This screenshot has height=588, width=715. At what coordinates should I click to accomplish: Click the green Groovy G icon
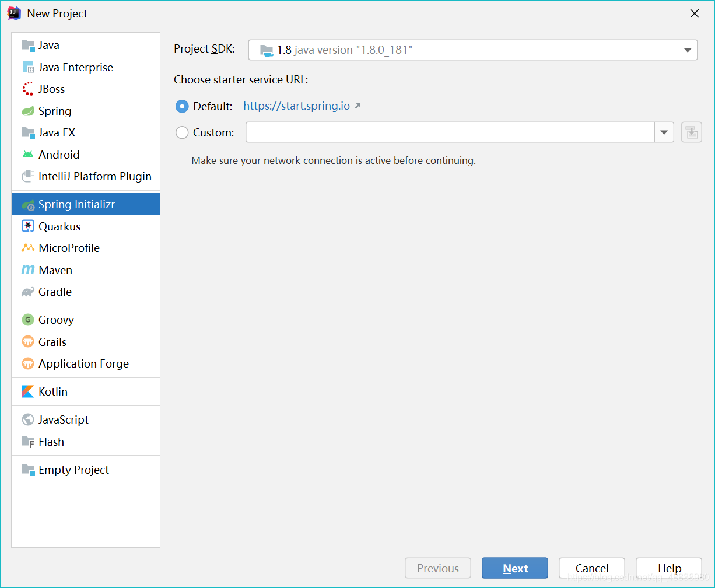coord(28,320)
